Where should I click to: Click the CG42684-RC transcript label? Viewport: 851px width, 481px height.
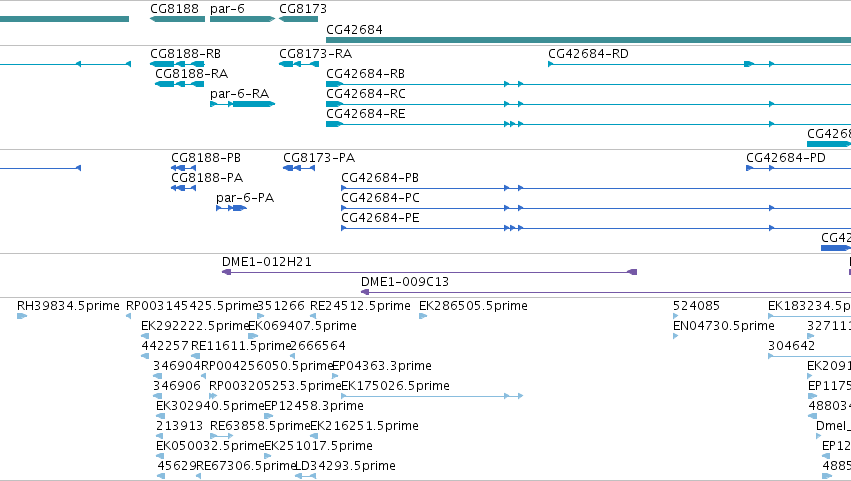366,94
